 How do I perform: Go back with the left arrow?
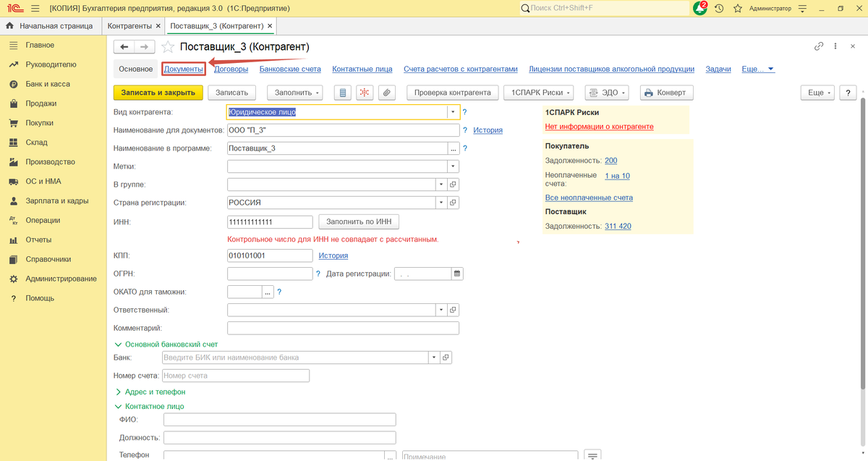tap(124, 46)
